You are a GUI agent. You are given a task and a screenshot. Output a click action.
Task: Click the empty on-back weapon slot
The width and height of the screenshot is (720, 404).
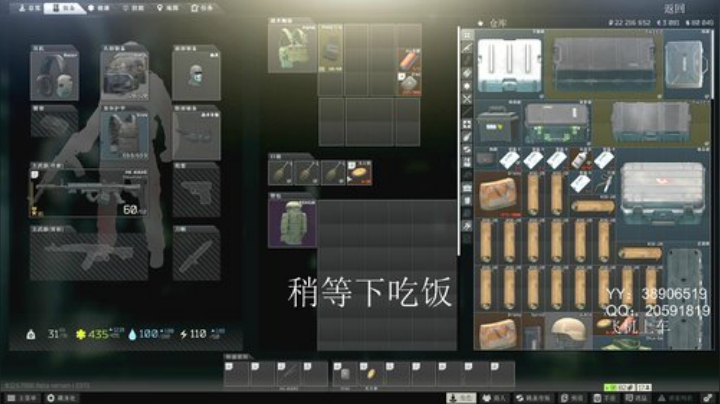[89, 256]
